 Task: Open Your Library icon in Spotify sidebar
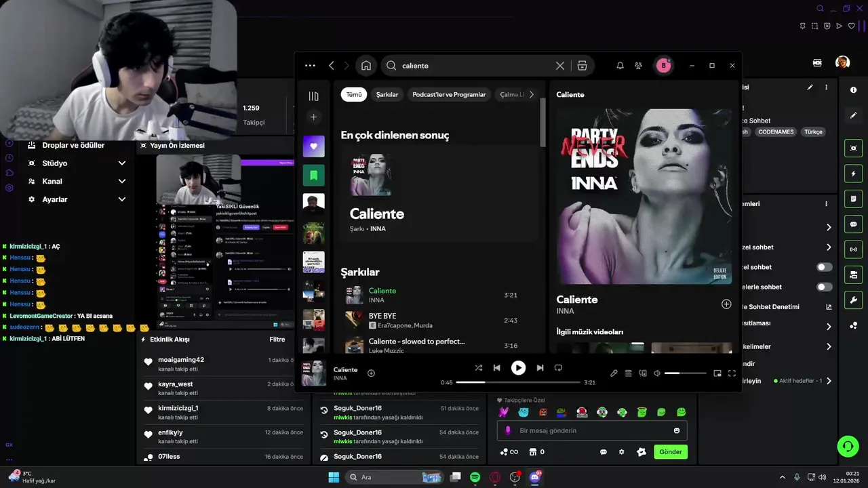(313, 96)
